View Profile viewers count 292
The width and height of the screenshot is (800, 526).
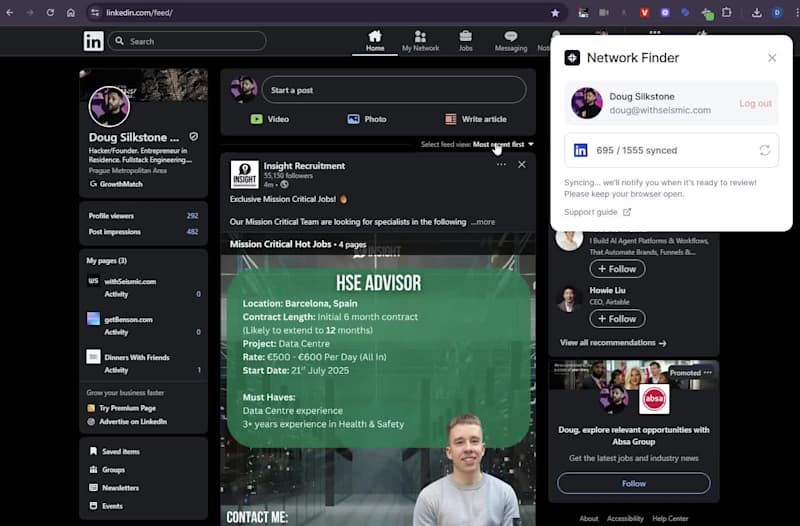(192, 216)
